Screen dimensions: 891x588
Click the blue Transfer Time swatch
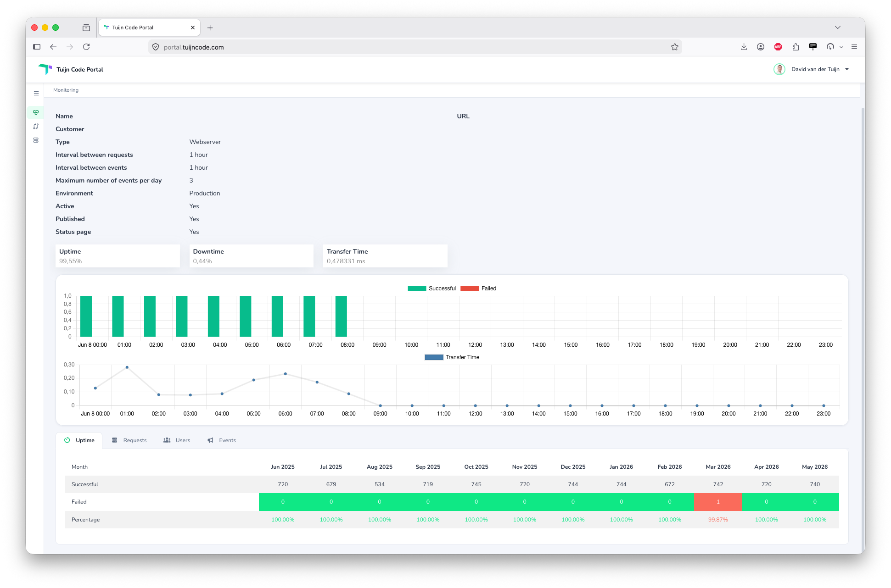coord(434,357)
